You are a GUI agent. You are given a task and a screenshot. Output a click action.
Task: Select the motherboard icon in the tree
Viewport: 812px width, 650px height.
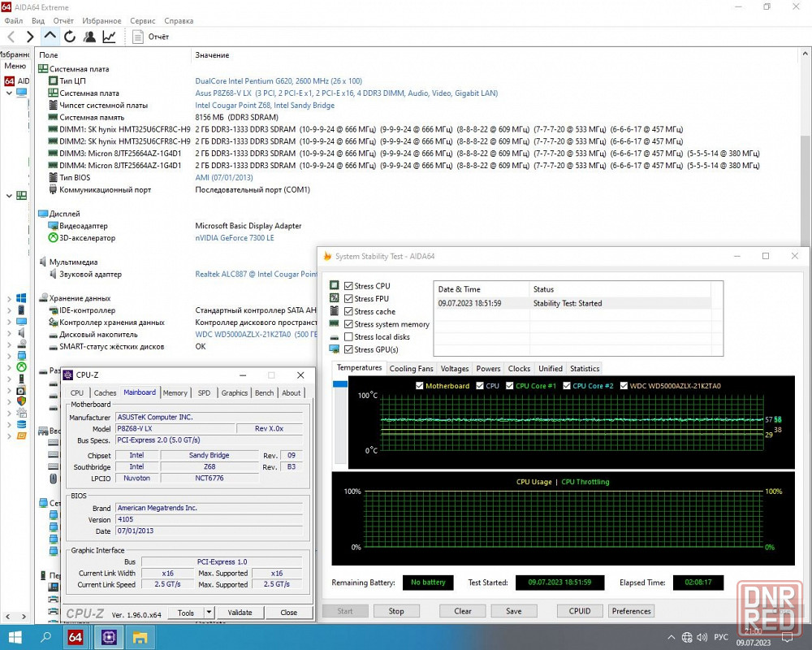pos(21,196)
